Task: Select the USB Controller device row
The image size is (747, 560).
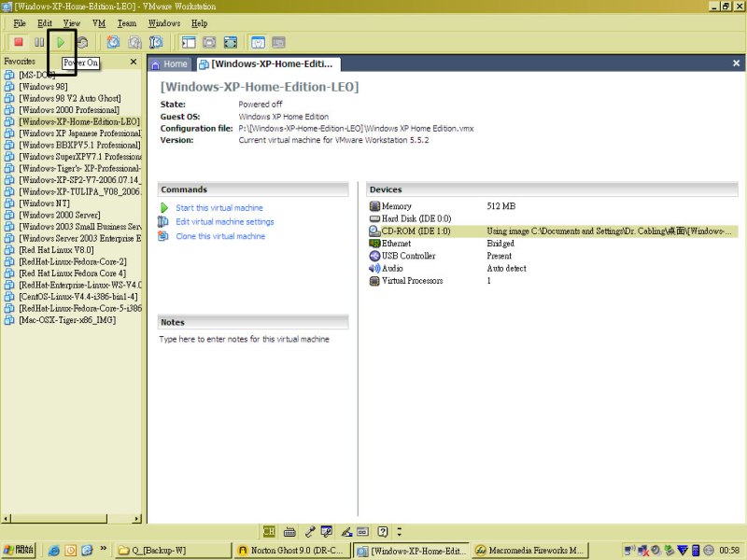Action: click(553, 256)
